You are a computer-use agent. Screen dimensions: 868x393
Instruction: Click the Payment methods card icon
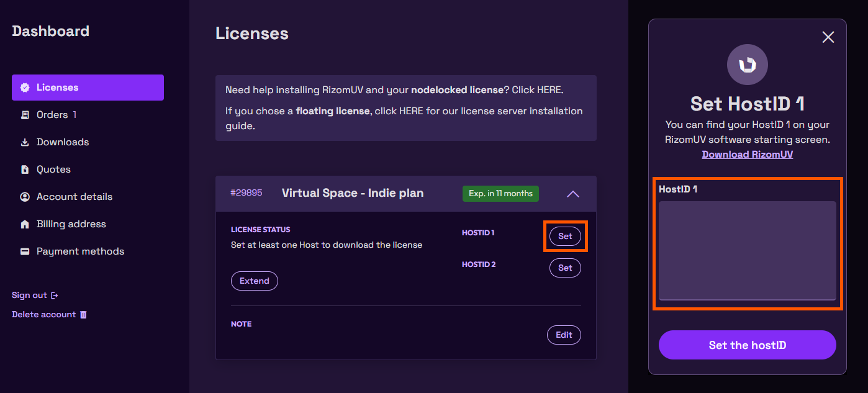(x=25, y=251)
